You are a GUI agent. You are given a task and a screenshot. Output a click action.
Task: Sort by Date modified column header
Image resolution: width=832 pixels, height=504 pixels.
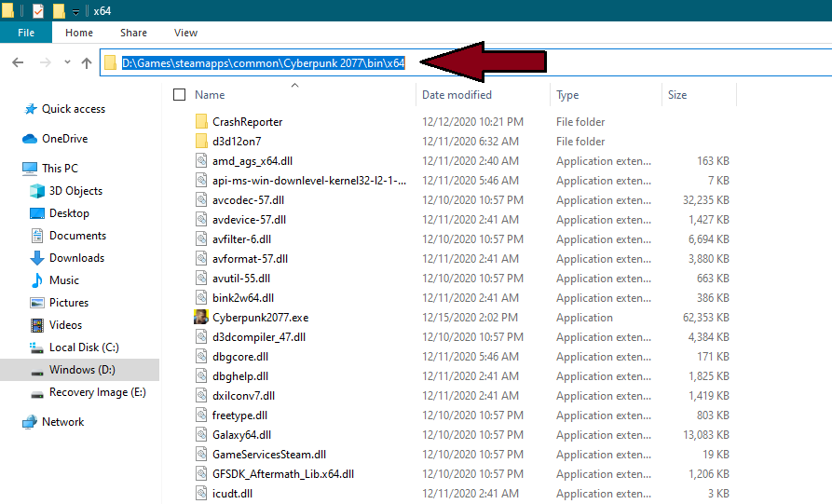[x=457, y=94]
